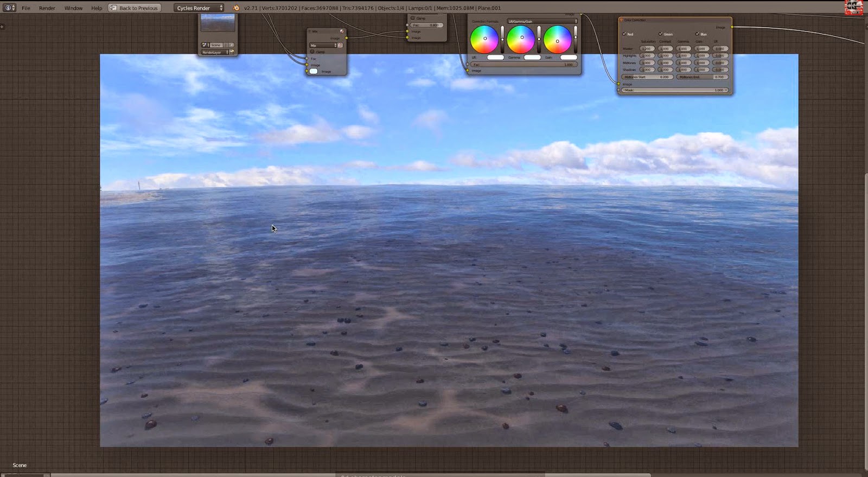Screen dimensions: 868x477
Task: Click the Scene name field in Render Layers node
Action: (216, 45)
